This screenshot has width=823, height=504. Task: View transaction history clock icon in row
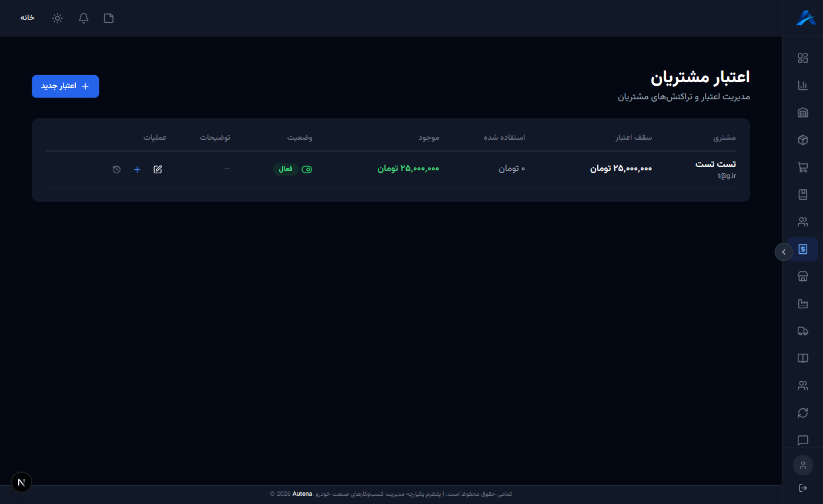click(x=116, y=169)
